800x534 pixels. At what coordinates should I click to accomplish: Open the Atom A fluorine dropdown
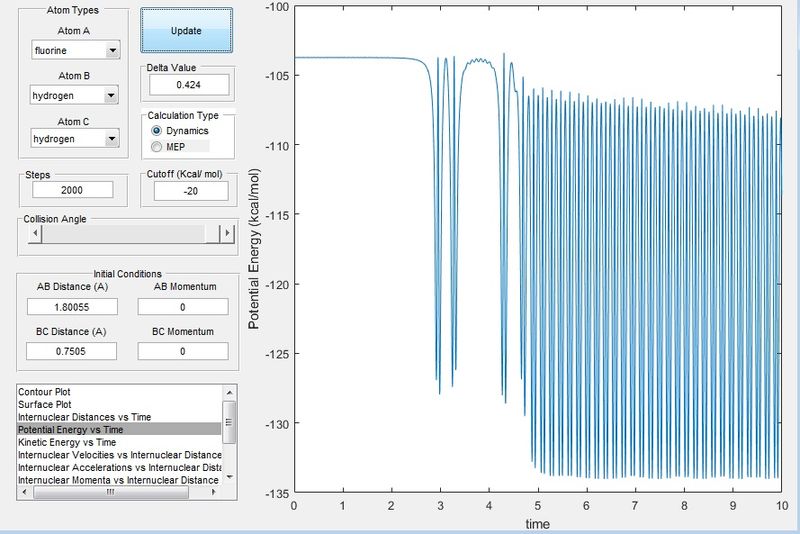pyautogui.click(x=76, y=50)
